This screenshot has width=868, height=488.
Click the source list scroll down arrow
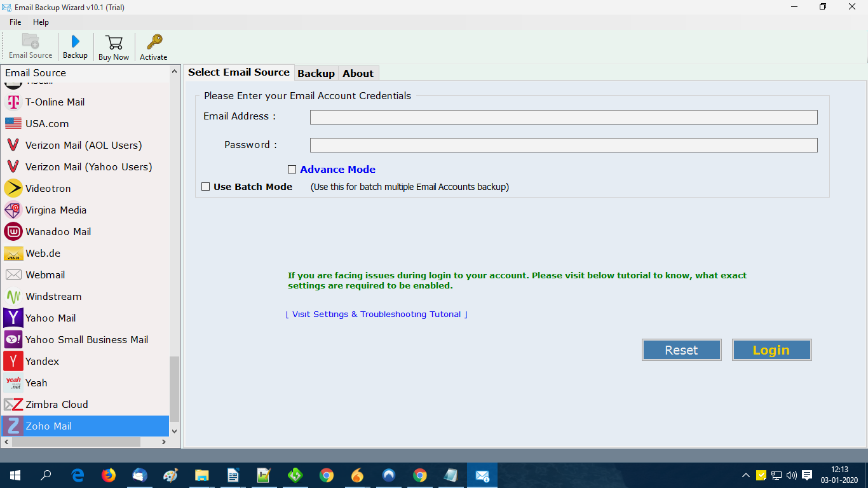click(x=175, y=431)
